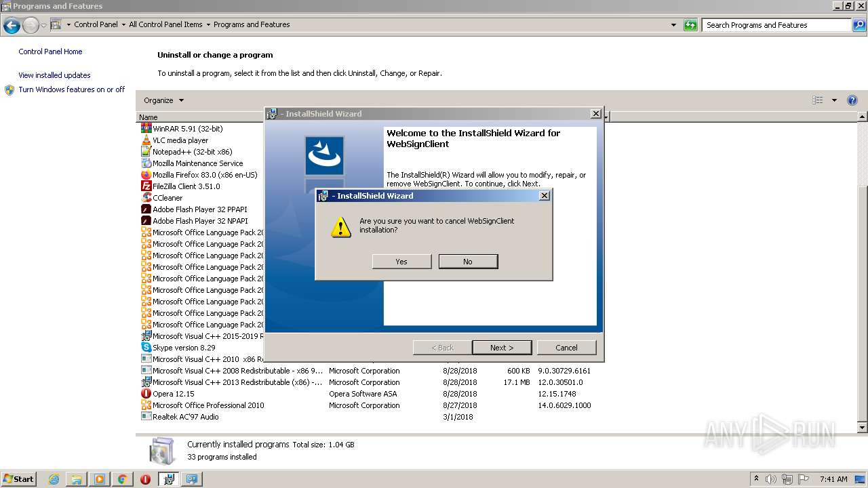Click the search magnifier icon

pyautogui.click(x=859, y=25)
